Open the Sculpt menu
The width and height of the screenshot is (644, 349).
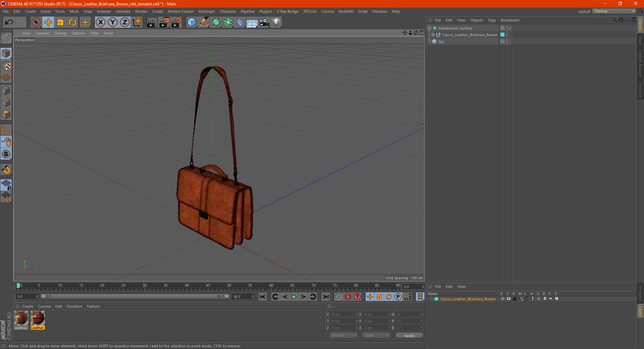(157, 11)
